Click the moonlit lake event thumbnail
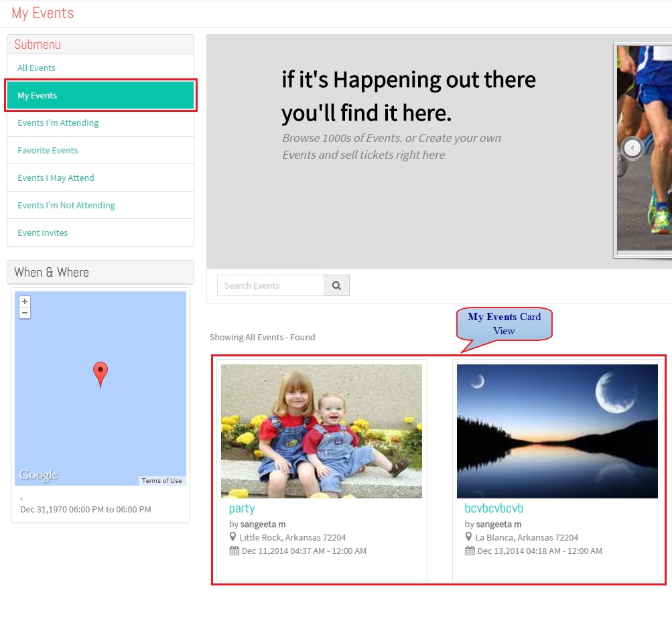This screenshot has height=631, width=672. pos(557,431)
